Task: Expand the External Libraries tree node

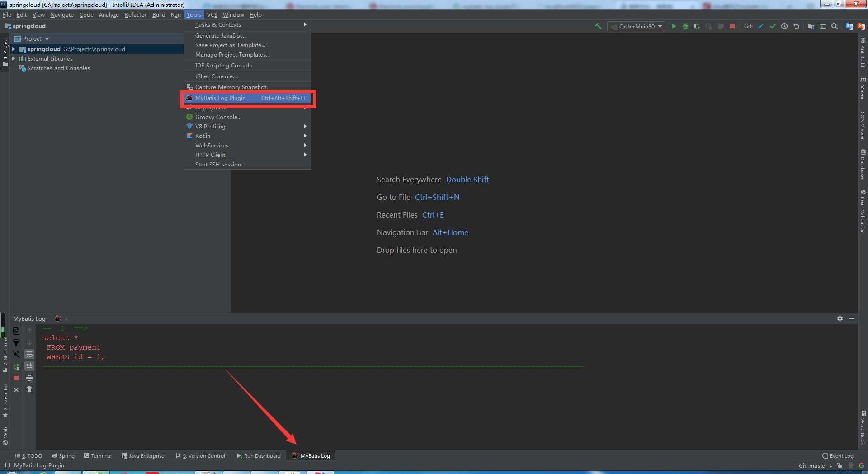Action: [14, 58]
